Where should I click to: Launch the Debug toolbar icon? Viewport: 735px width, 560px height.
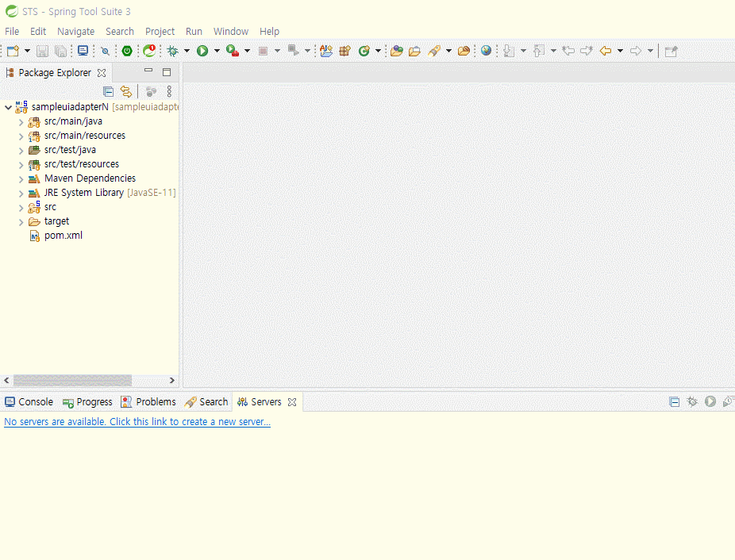(x=172, y=51)
